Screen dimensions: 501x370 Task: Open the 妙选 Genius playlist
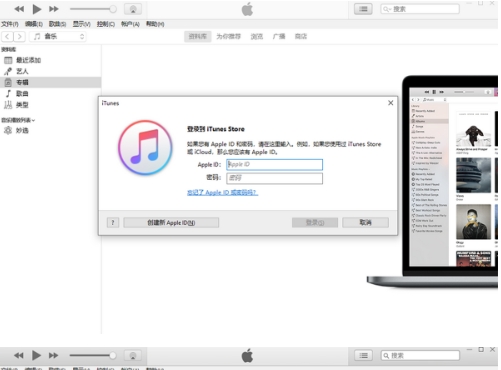pos(50,131)
